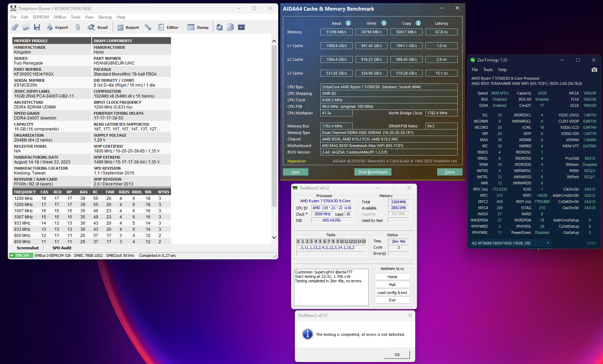Switch to the SPD Audit tab
This screenshot has width=603, height=364.
pos(62,248)
